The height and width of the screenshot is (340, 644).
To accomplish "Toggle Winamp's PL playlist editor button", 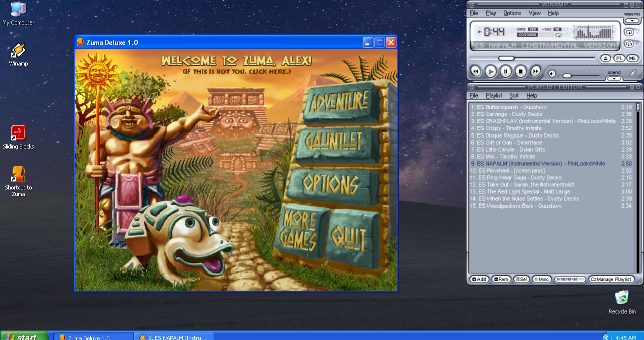I will [619, 58].
